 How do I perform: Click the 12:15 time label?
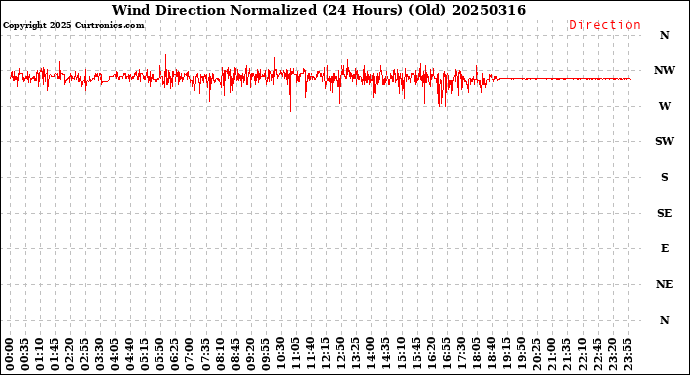point(326,354)
